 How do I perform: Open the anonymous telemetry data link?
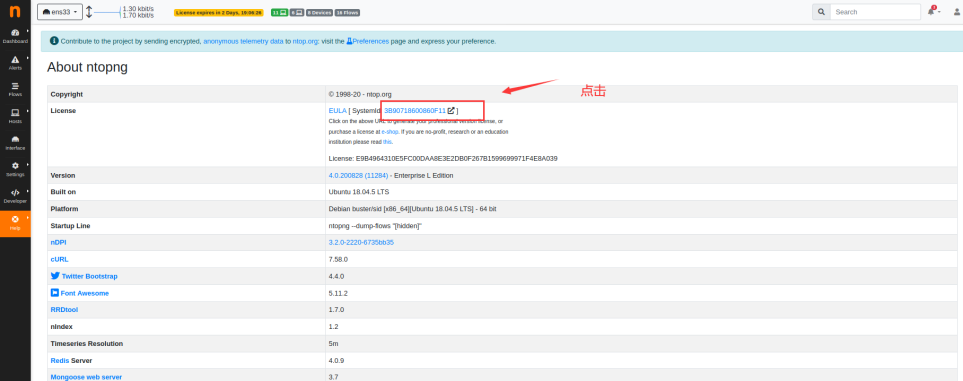[243, 41]
